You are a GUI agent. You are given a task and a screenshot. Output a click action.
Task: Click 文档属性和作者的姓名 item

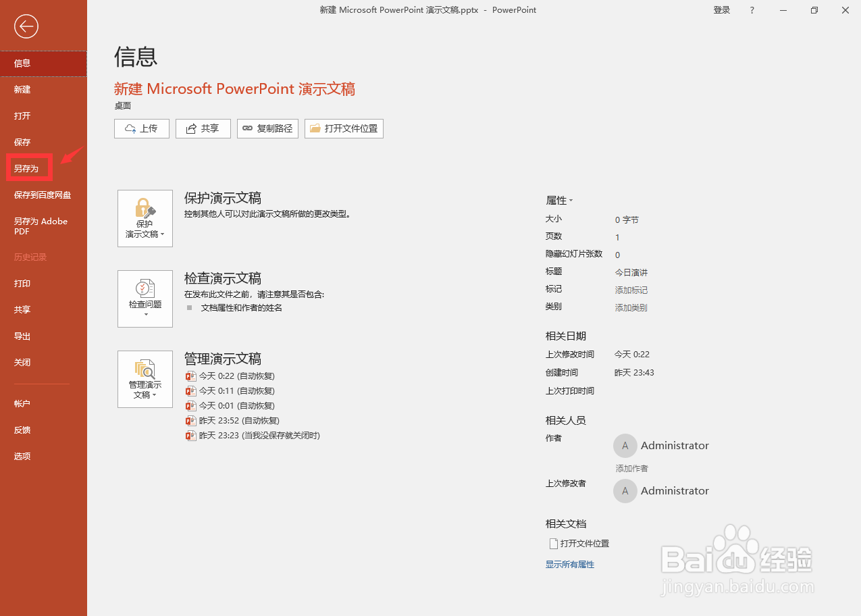[242, 308]
